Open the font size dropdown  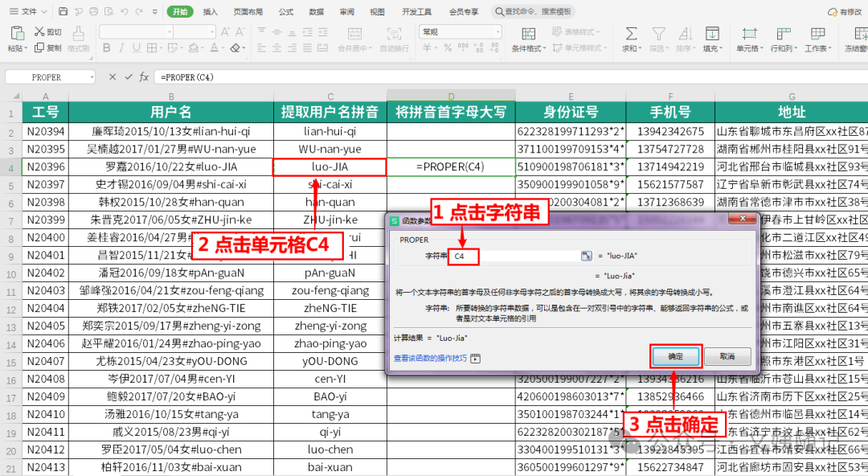(x=211, y=32)
